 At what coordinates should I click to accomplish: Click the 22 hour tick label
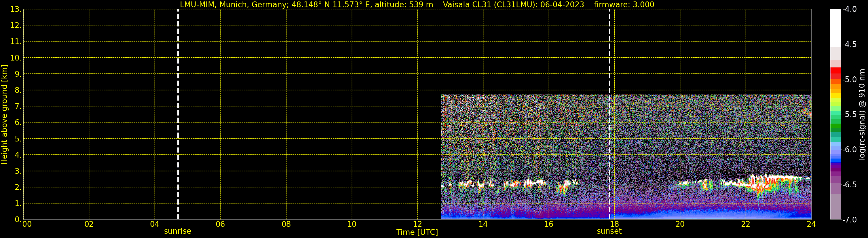pos(746,224)
